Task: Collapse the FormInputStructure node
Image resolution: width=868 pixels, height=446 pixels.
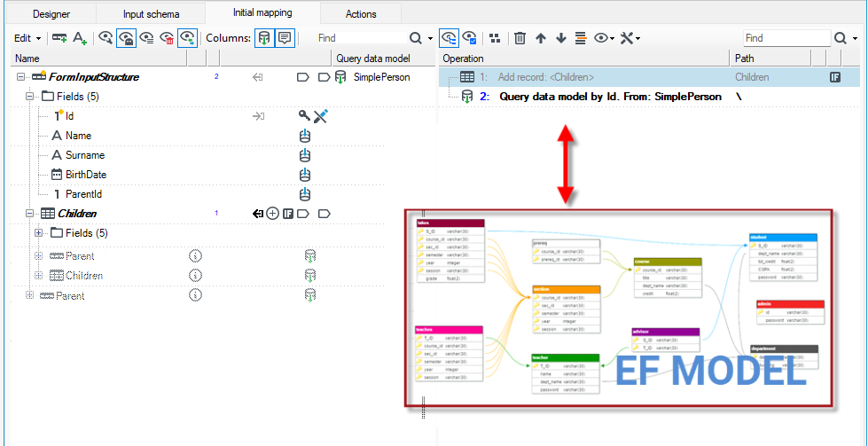Action: point(20,77)
